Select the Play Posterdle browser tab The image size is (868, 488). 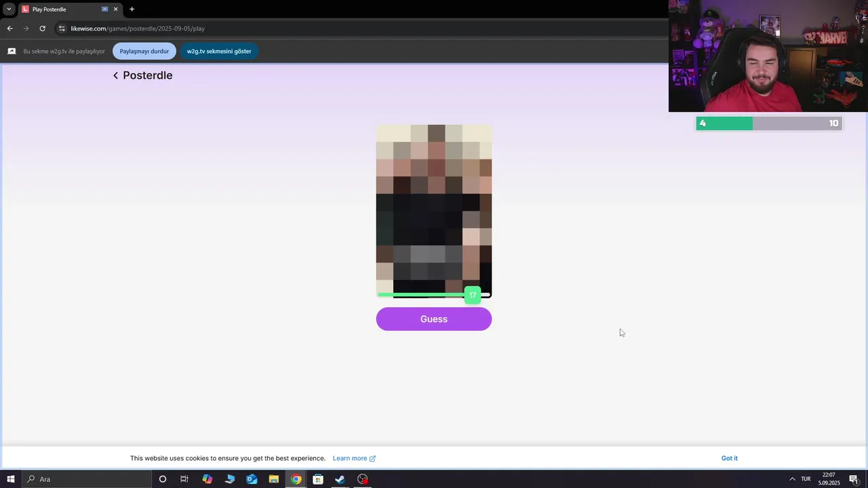coord(70,9)
